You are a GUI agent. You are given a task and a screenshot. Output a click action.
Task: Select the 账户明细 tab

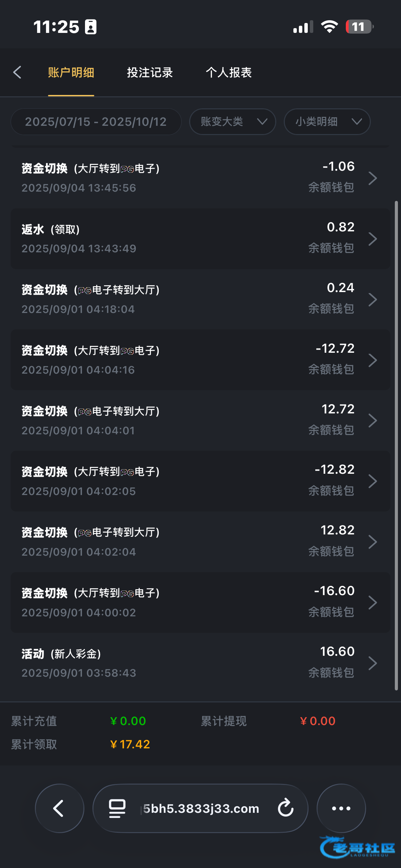click(x=71, y=72)
